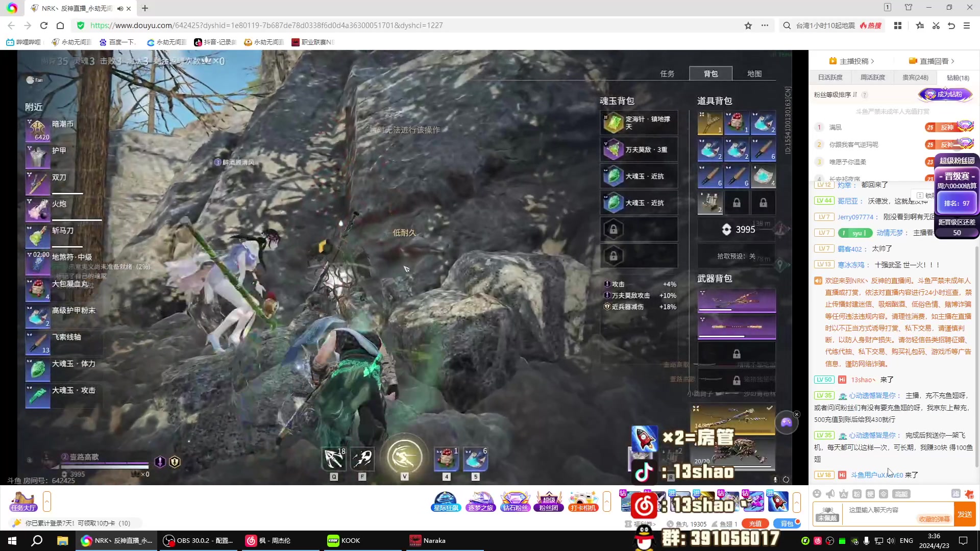This screenshot has height=551, width=980.
Task: Click the chat message input field
Action: tap(898, 514)
